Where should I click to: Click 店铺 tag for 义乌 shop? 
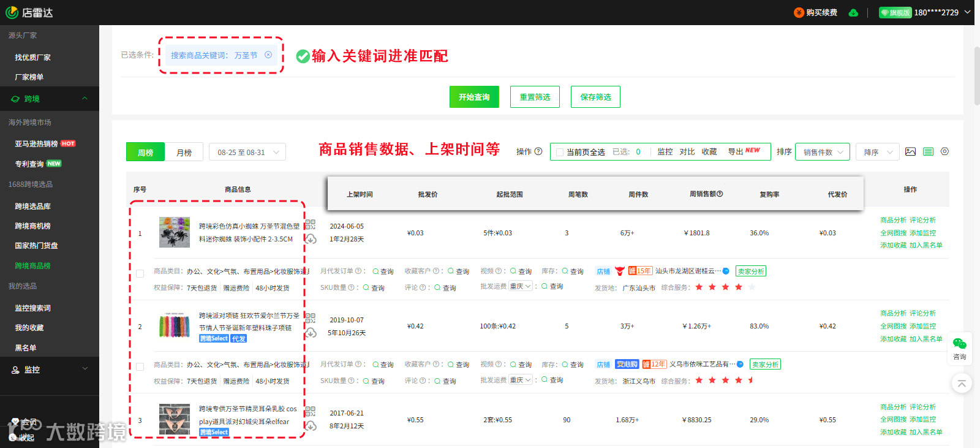pos(603,364)
